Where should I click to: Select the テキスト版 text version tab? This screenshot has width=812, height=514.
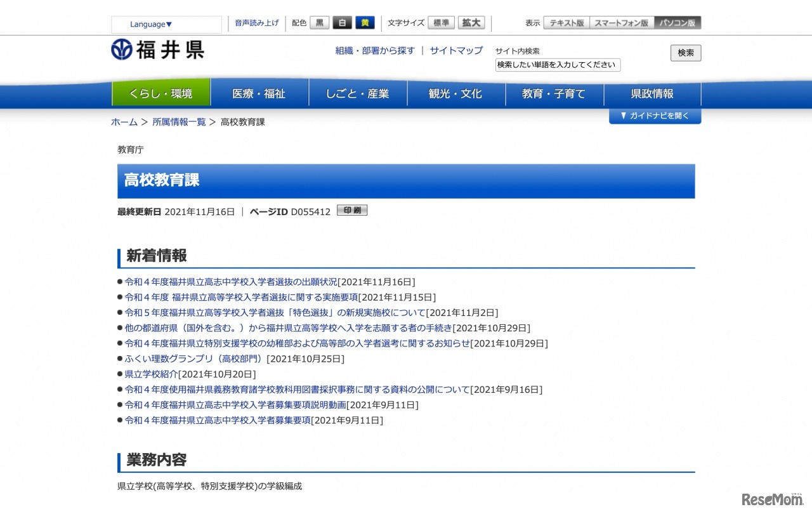(566, 21)
